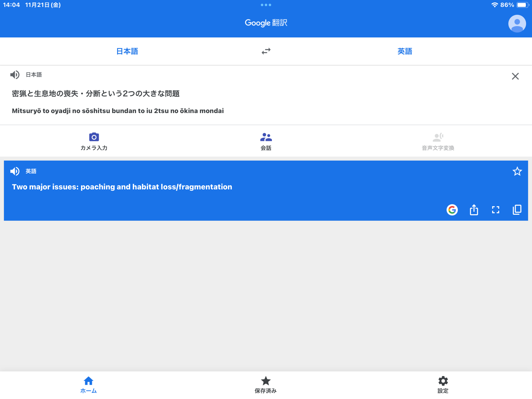Show translation in fullscreen

[x=496, y=210]
